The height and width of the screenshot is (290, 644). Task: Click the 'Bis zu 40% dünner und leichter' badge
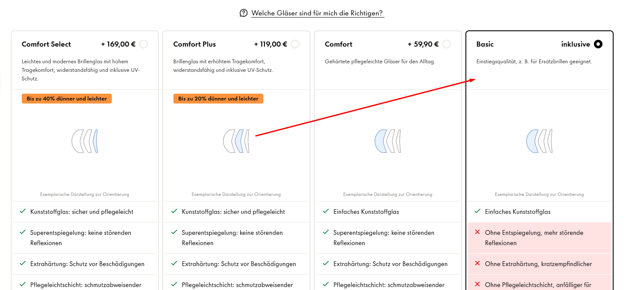click(x=67, y=99)
